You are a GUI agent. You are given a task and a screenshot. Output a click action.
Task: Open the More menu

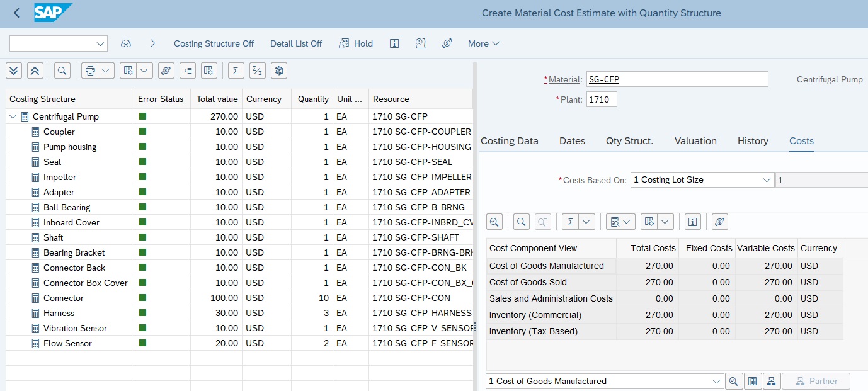coord(484,43)
